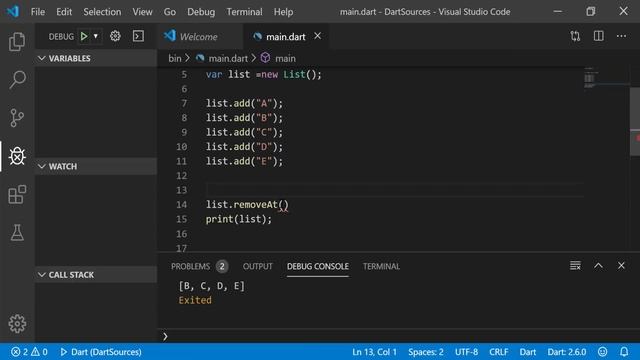Change line endings via CRLF
Image resolution: width=640 pixels, height=360 pixels.
[x=498, y=352]
